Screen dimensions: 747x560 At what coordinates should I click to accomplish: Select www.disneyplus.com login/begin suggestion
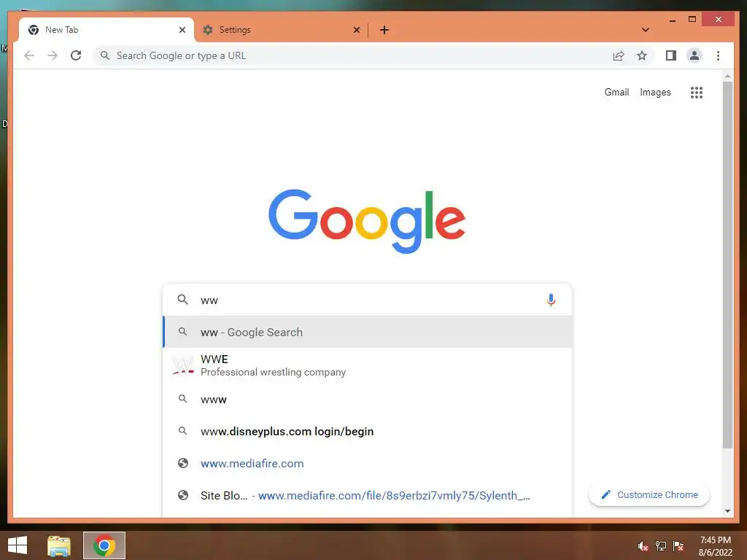[x=368, y=432]
